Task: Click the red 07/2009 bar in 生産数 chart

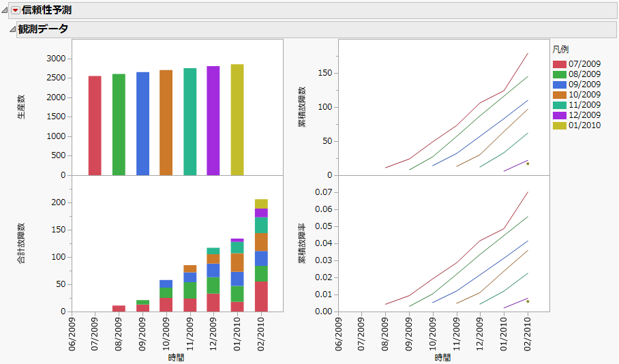Action: pos(95,125)
